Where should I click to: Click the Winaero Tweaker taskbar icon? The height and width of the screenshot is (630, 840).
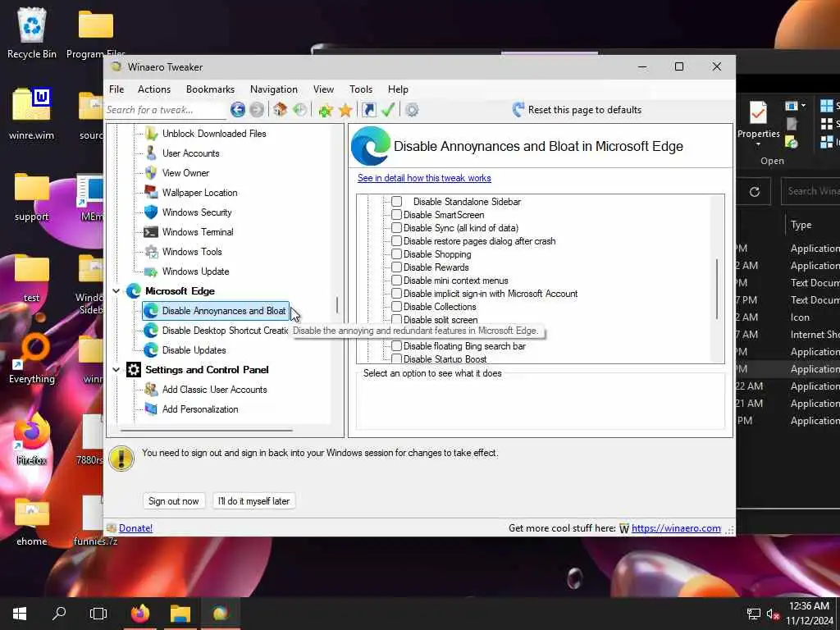(220, 614)
